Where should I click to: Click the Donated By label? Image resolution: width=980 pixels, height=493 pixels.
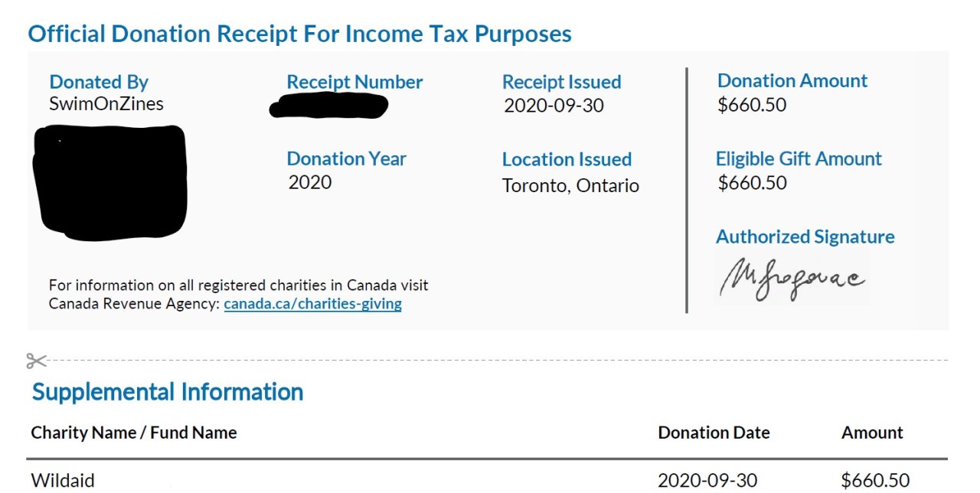99,82
